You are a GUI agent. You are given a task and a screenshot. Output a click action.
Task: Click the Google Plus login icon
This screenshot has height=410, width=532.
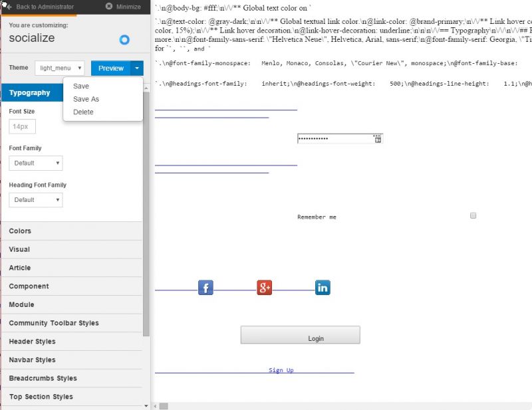(x=264, y=288)
